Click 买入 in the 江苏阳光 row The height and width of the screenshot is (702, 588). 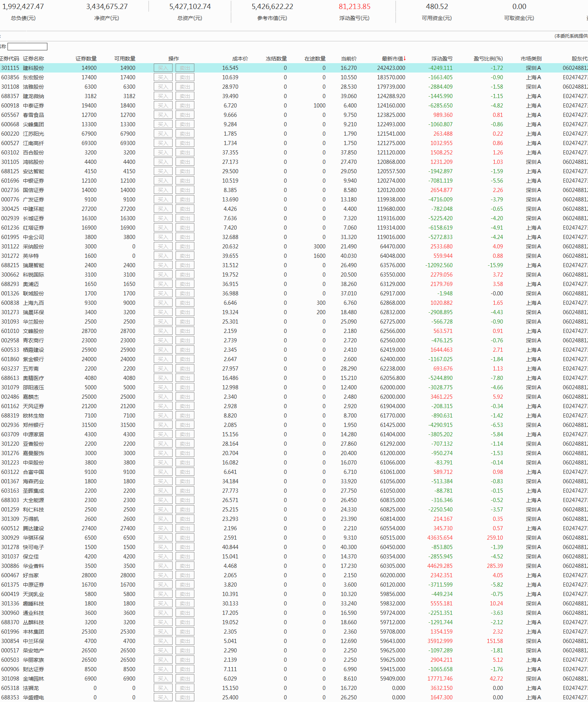point(163,134)
